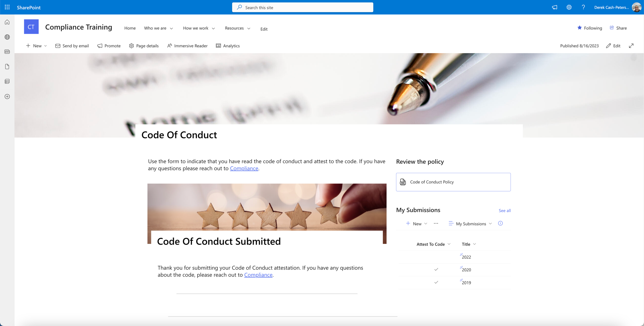
Task: Click the Search this site field
Action: (x=303, y=7)
